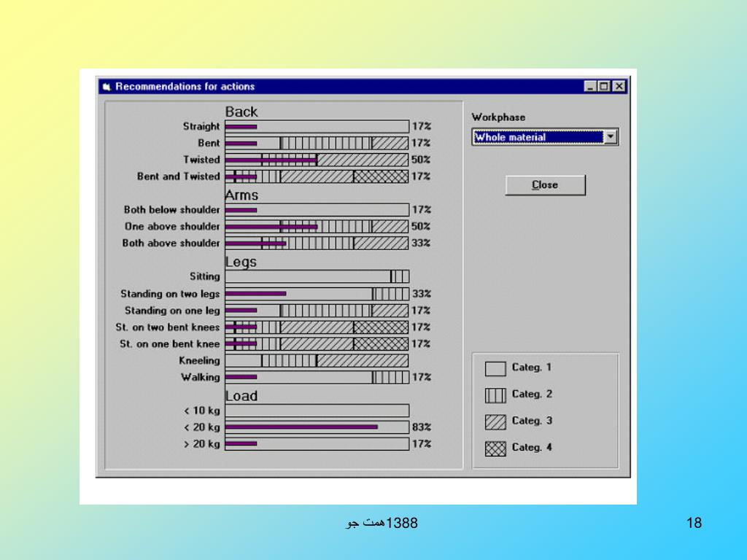The image size is (747, 560).
Task: Click the app icon in the title bar
Action: [107, 87]
